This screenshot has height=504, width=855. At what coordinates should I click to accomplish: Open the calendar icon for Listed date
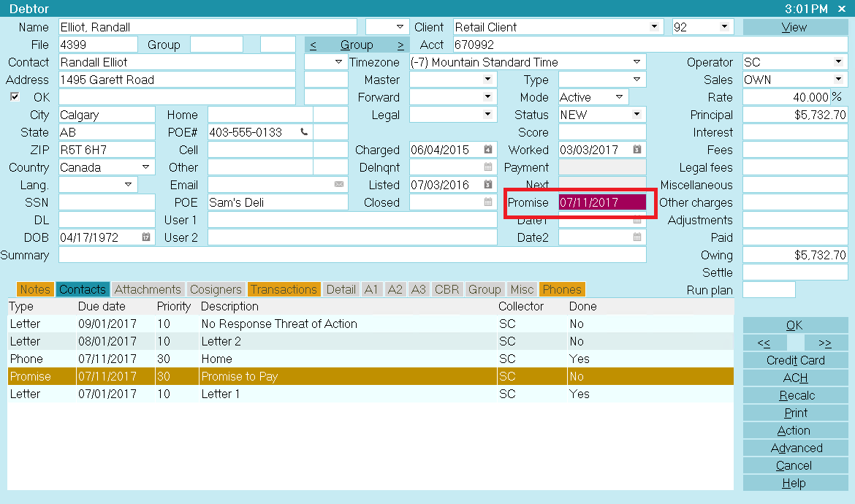click(488, 185)
